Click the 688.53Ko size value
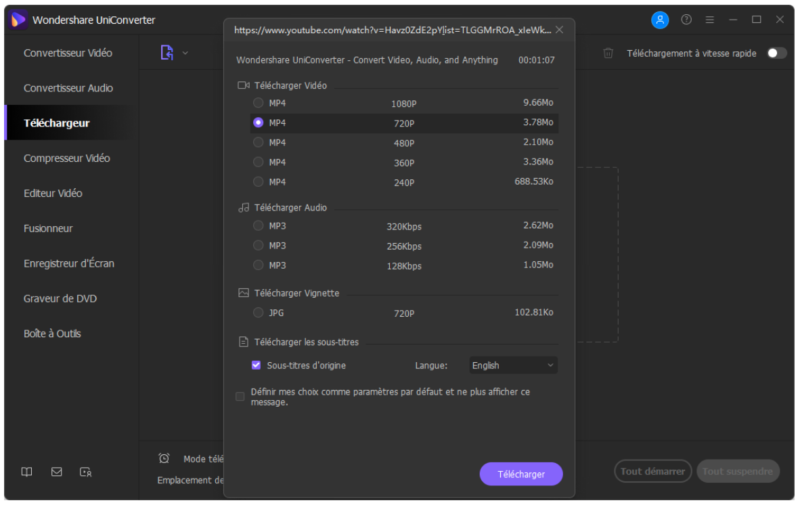This screenshot has width=800, height=505. [x=534, y=181]
